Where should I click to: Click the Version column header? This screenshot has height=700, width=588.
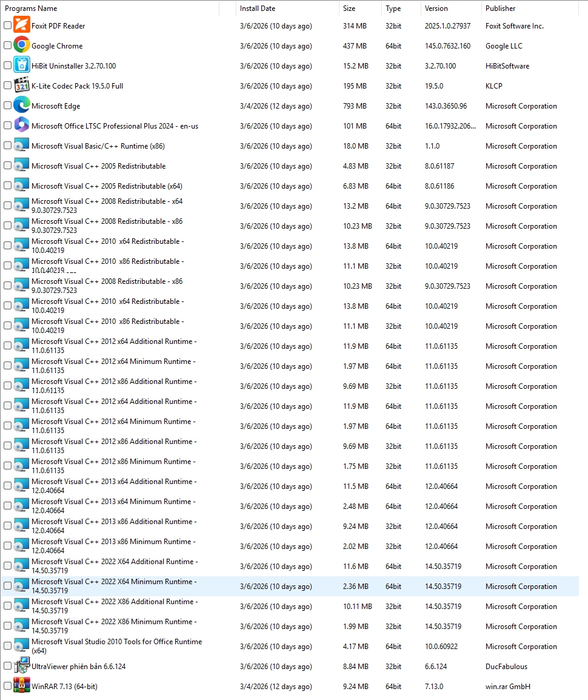tap(436, 8)
